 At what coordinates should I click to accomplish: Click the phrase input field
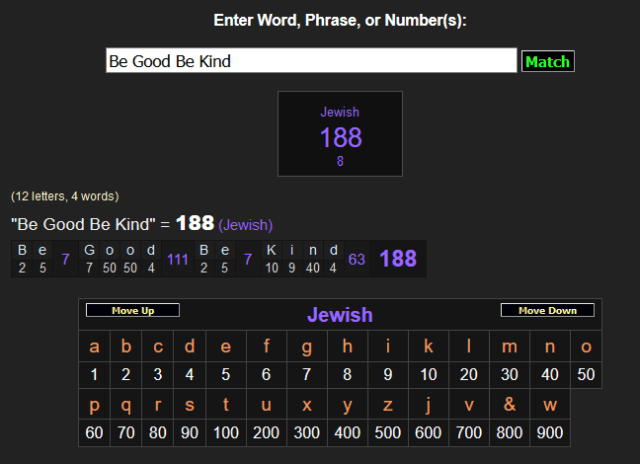311,61
